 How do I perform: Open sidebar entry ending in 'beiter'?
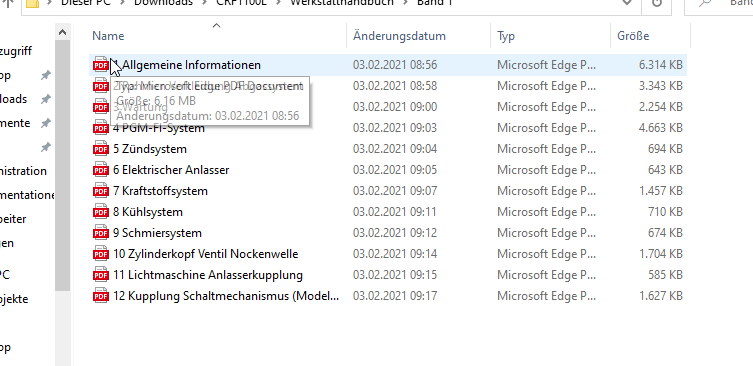tap(13, 219)
